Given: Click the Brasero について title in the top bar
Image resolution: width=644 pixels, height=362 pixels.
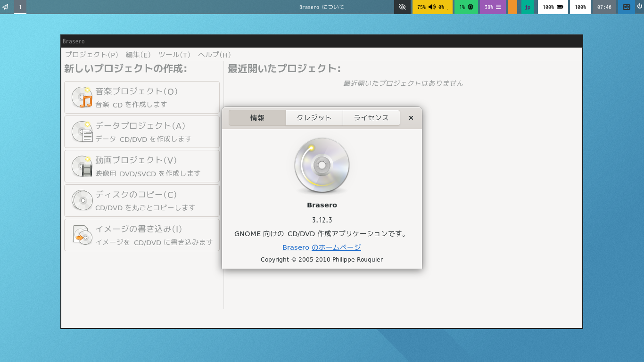Looking at the screenshot, I should point(322,7).
